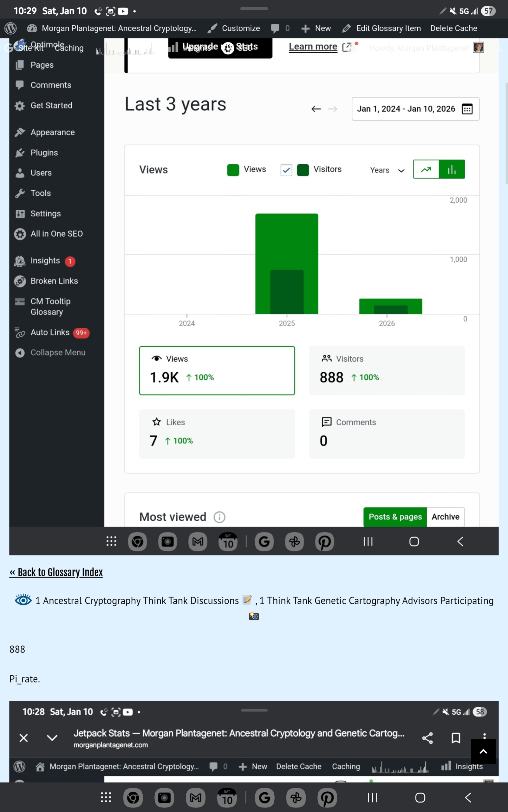Click Back to Glossary Index link
Screen dimensions: 508x812
(x=56, y=573)
